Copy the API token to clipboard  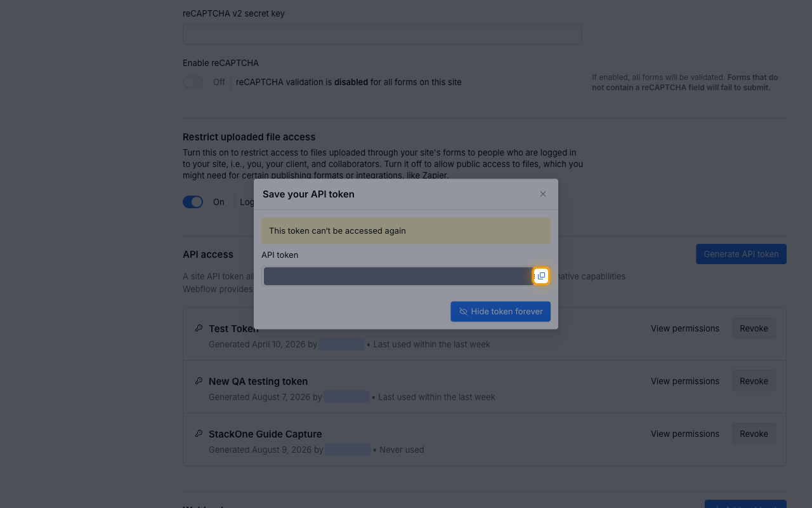pos(541,276)
